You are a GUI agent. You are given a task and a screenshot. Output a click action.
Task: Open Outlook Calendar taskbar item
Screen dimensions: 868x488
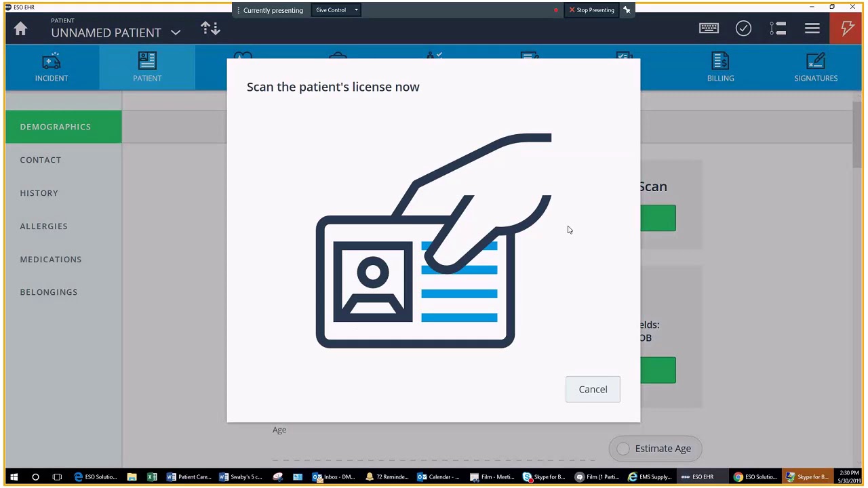pyautogui.click(x=439, y=477)
